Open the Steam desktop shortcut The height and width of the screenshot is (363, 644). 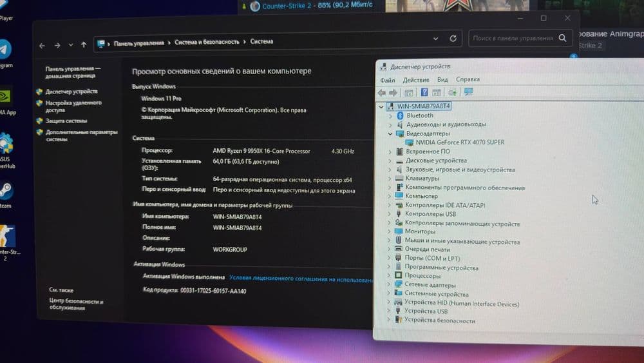coord(6,191)
